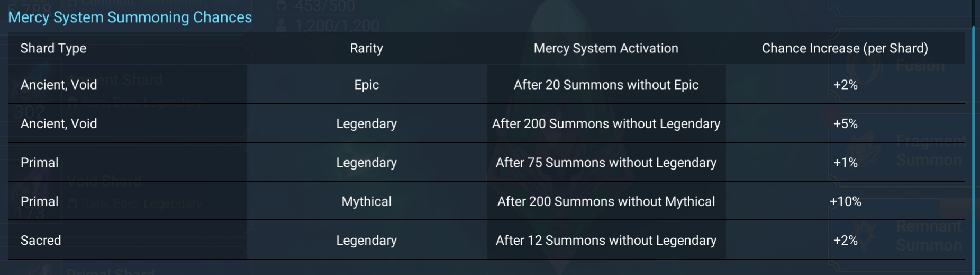
Task: Select the Shard Type column header
Action: [53, 48]
